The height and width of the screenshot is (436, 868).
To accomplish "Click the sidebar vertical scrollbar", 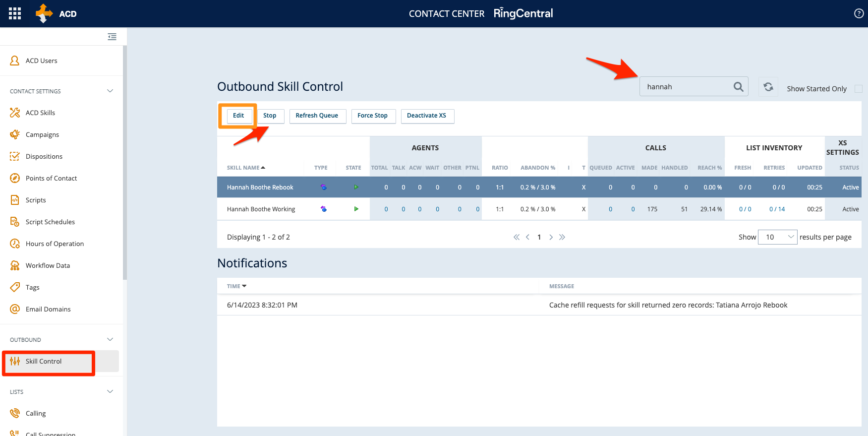I will 125,164.
